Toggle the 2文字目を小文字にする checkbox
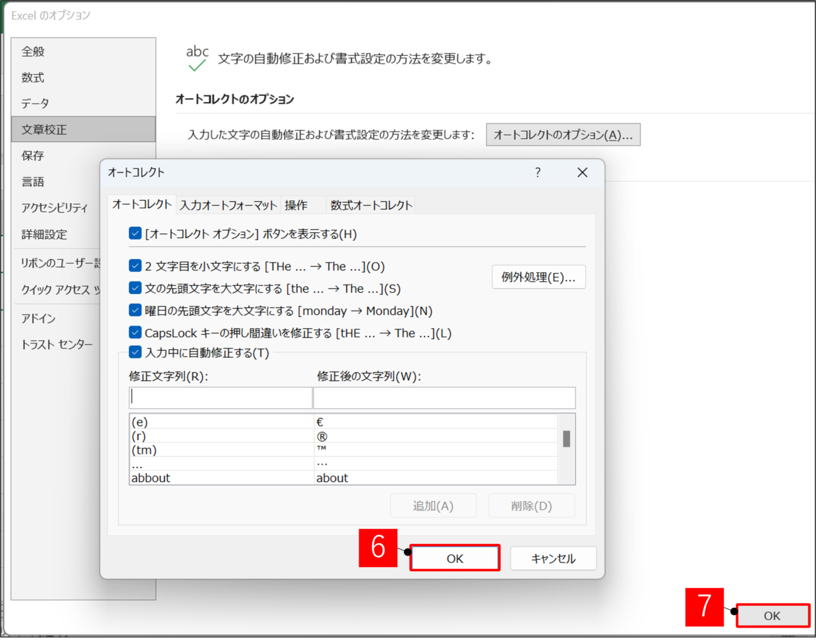 coord(135,266)
